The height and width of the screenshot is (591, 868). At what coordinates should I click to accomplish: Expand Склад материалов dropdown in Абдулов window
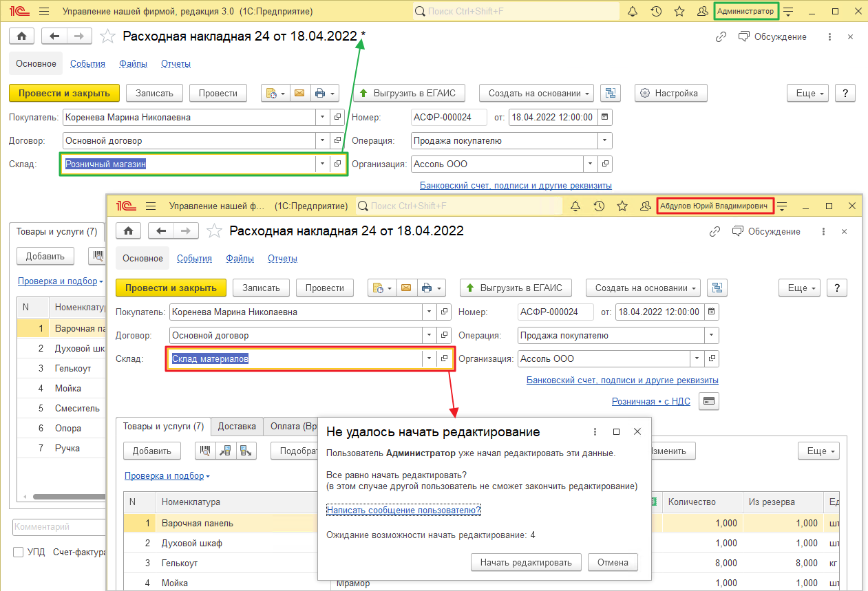click(430, 359)
